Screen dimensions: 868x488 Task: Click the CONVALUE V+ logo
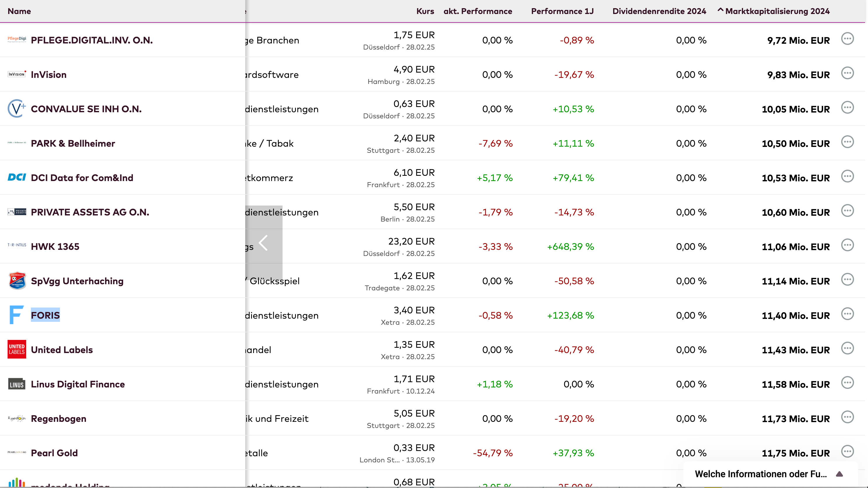(17, 109)
